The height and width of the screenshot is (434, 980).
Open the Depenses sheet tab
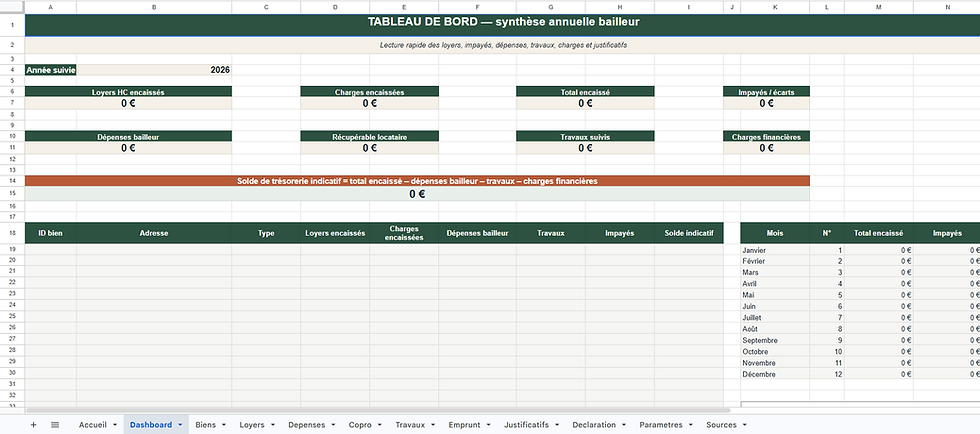tap(306, 425)
